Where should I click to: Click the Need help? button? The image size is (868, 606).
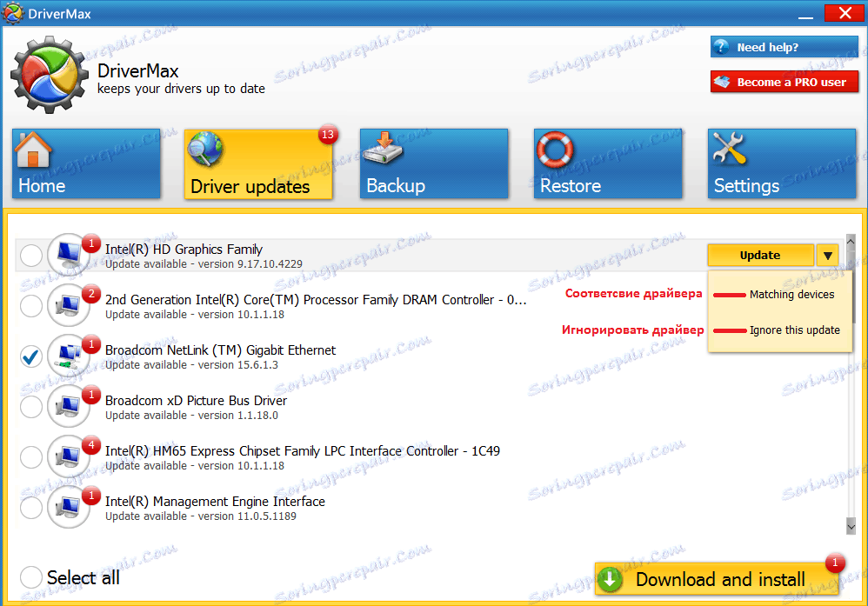tap(784, 47)
